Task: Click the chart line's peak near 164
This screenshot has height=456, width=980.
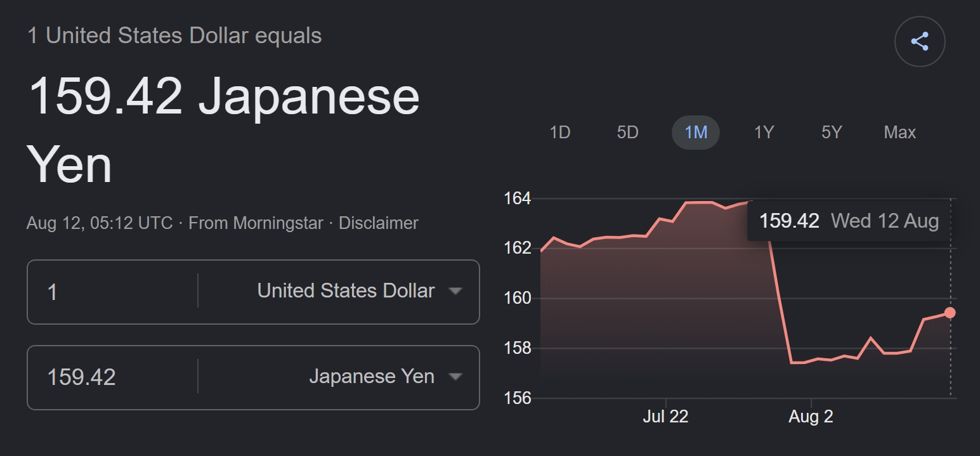Action: point(699,202)
